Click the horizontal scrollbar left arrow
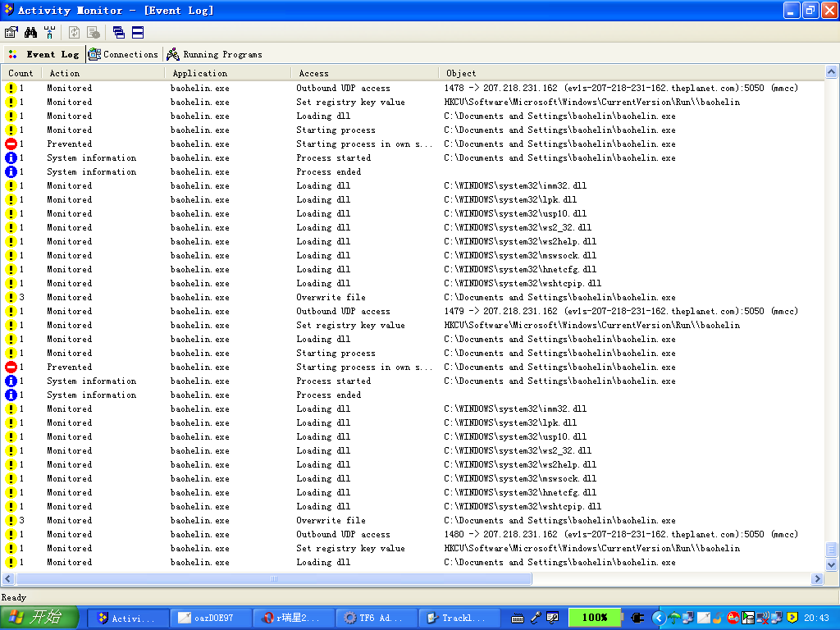Viewport: 840px width, 630px height. point(8,578)
